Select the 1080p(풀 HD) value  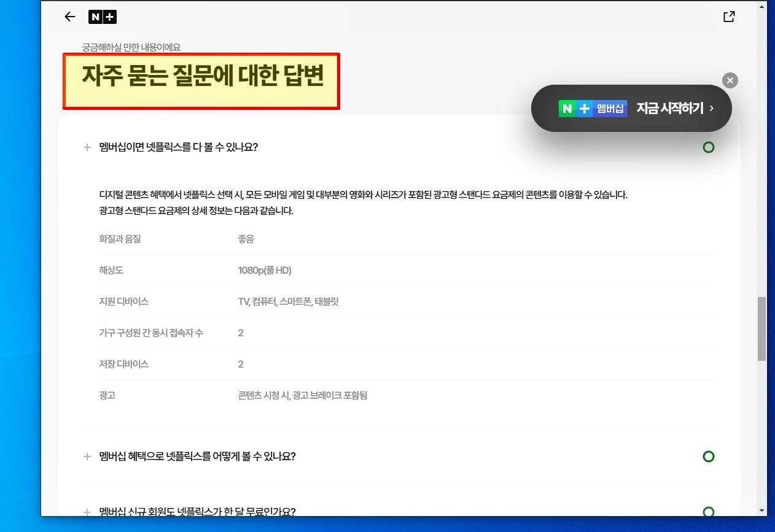click(265, 270)
